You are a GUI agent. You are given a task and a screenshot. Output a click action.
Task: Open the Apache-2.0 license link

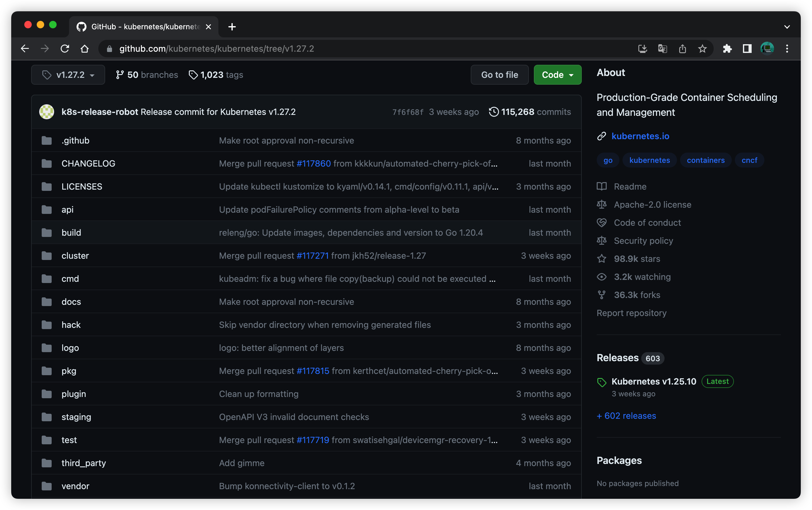pyautogui.click(x=644, y=204)
